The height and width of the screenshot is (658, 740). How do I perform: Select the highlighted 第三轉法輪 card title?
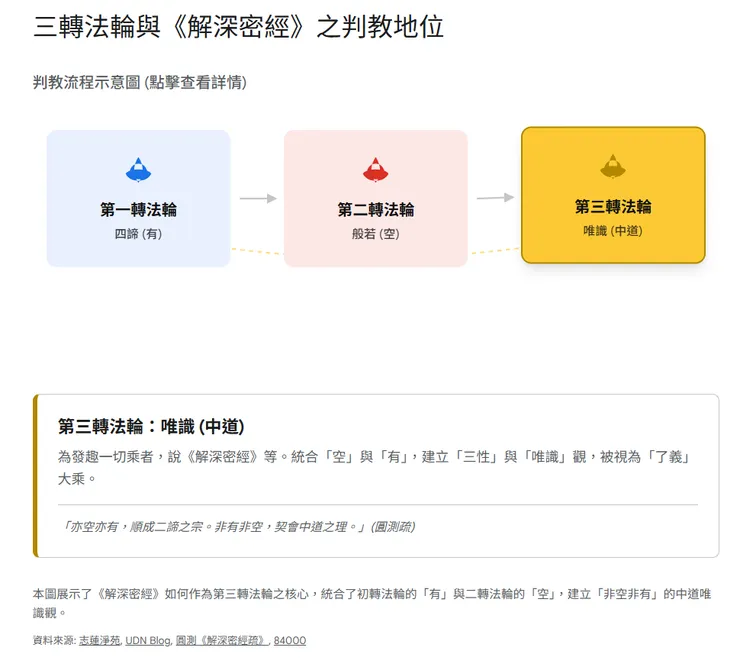pos(613,207)
